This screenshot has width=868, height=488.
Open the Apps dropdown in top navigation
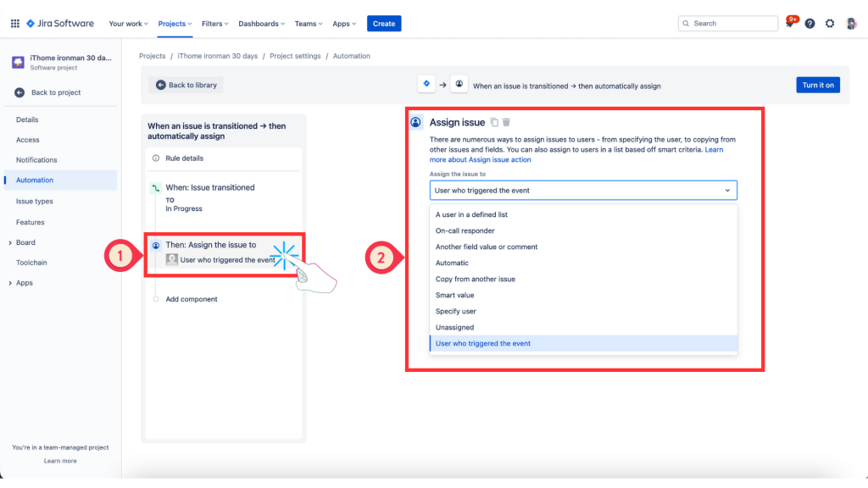pyautogui.click(x=344, y=23)
